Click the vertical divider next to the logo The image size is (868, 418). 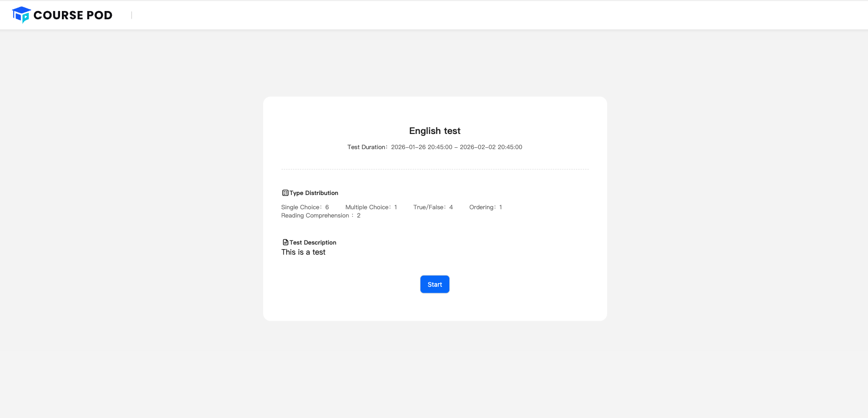click(x=132, y=15)
